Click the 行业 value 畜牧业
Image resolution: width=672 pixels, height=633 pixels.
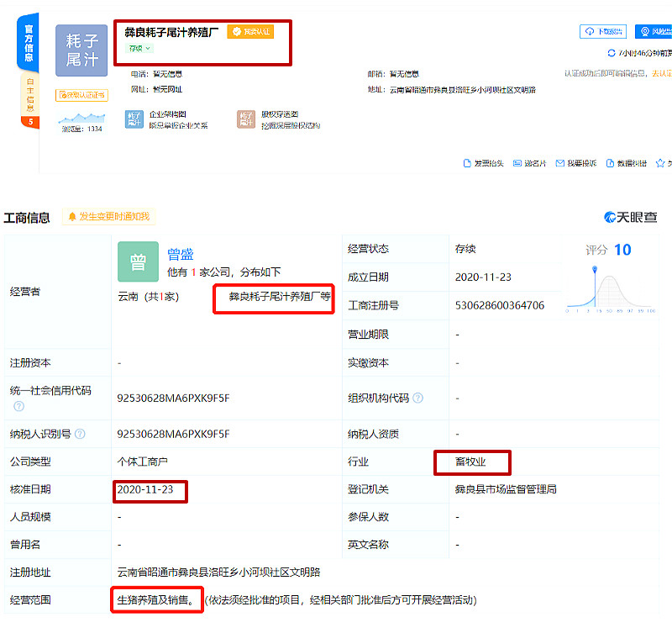(x=470, y=462)
